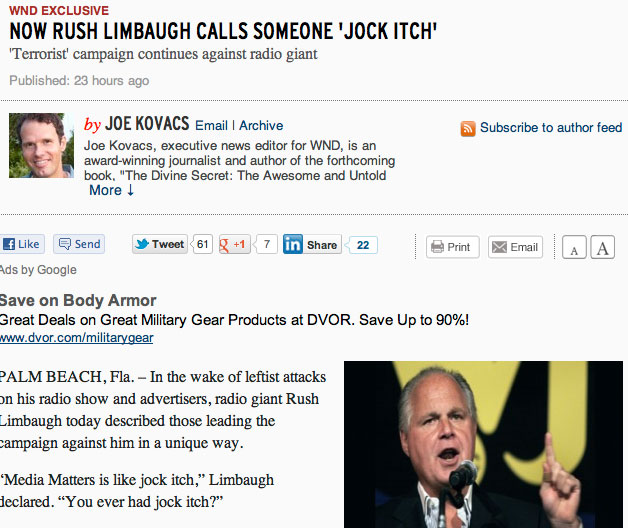Click the Google +1 button
Image resolution: width=628 pixels, height=528 pixels.
point(235,244)
